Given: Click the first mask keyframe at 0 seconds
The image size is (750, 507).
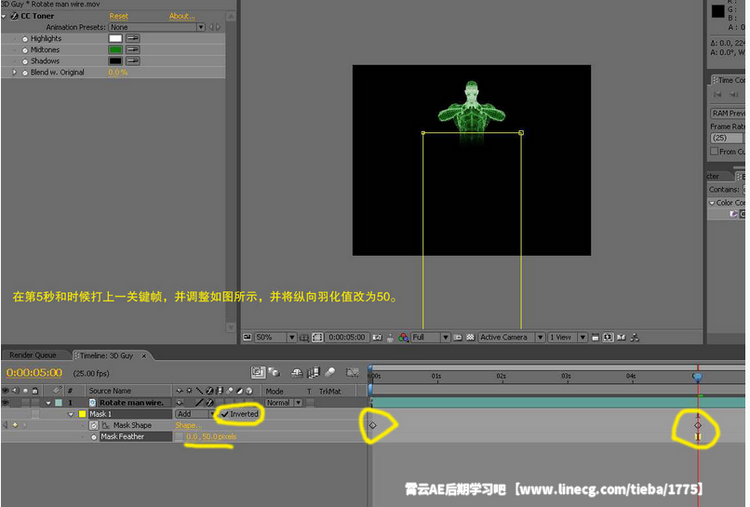Looking at the screenshot, I should pyautogui.click(x=373, y=425).
